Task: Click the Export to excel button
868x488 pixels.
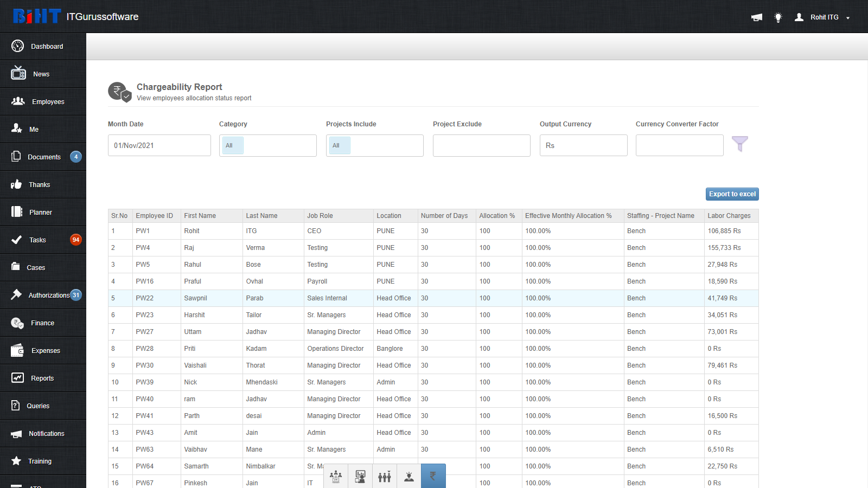Action: point(732,194)
